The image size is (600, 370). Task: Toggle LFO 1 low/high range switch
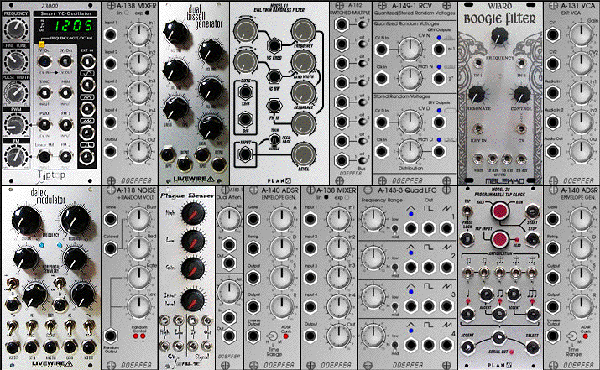point(395,229)
